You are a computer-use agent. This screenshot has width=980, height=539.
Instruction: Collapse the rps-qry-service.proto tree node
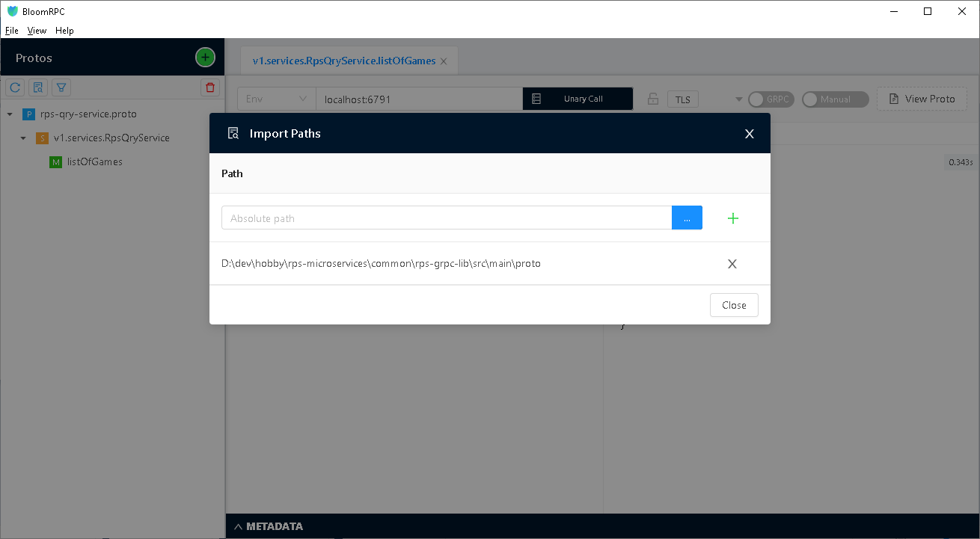(10, 115)
